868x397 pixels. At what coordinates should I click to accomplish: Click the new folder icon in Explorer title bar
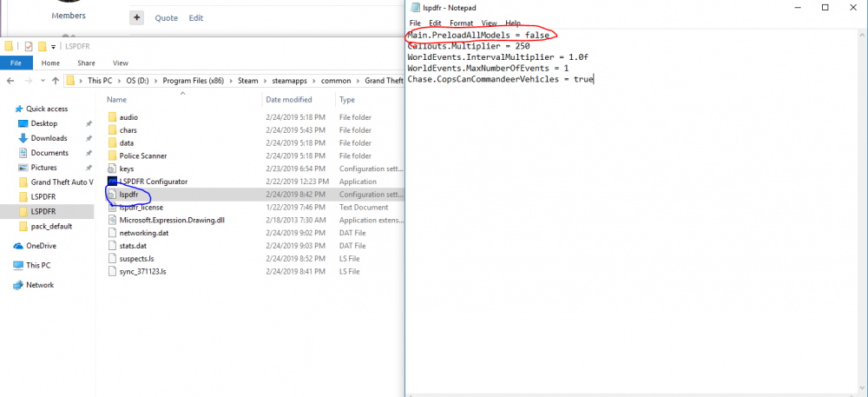[42, 47]
